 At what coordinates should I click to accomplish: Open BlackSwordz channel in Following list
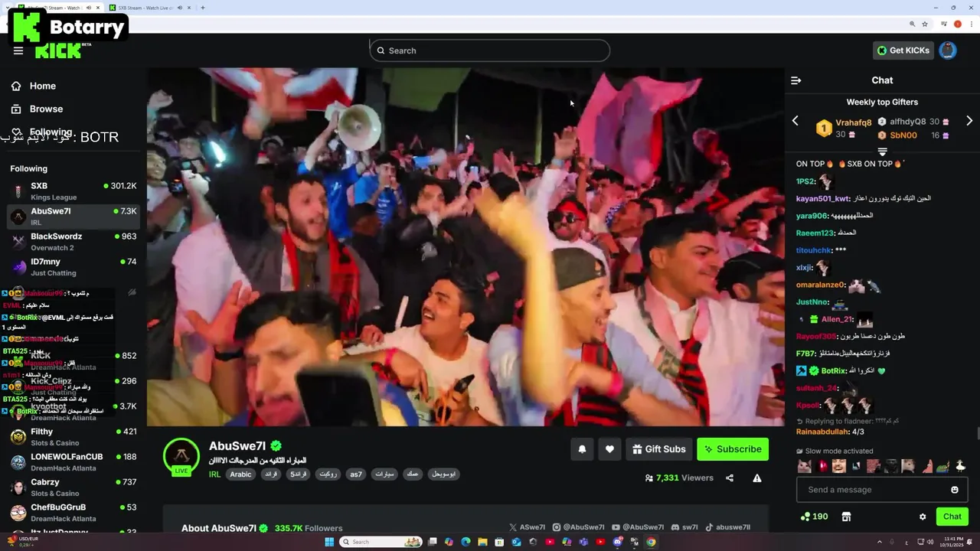click(x=73, y=242)
